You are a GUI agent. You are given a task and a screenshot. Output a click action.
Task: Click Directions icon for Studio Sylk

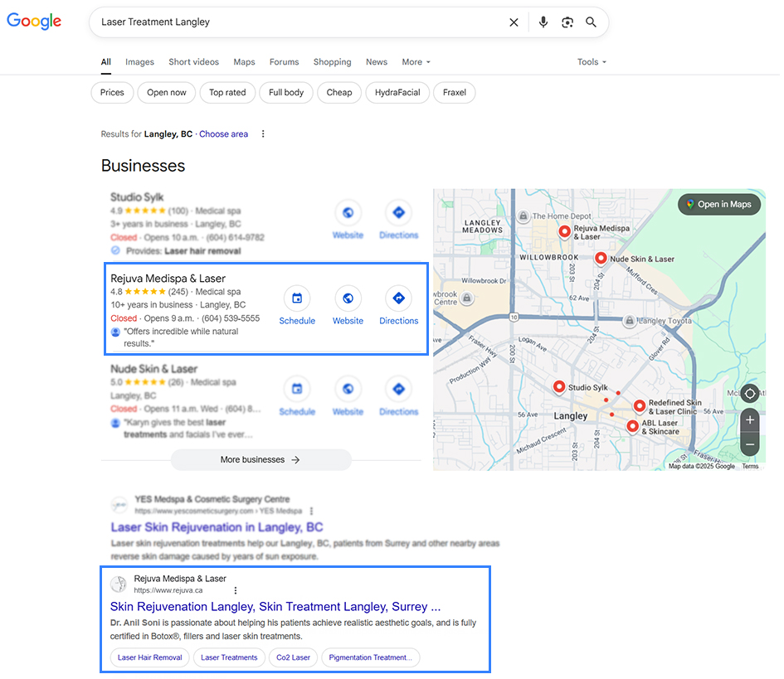point(398,213)
